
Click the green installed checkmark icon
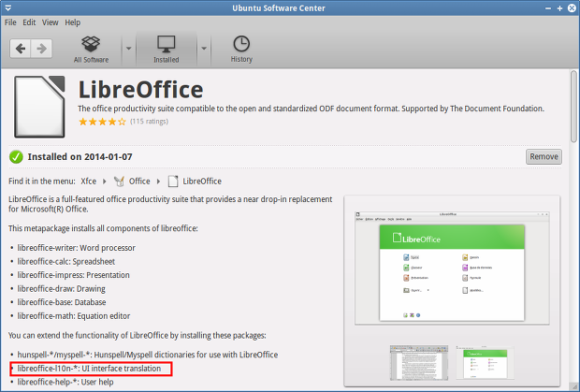point(16,157)
